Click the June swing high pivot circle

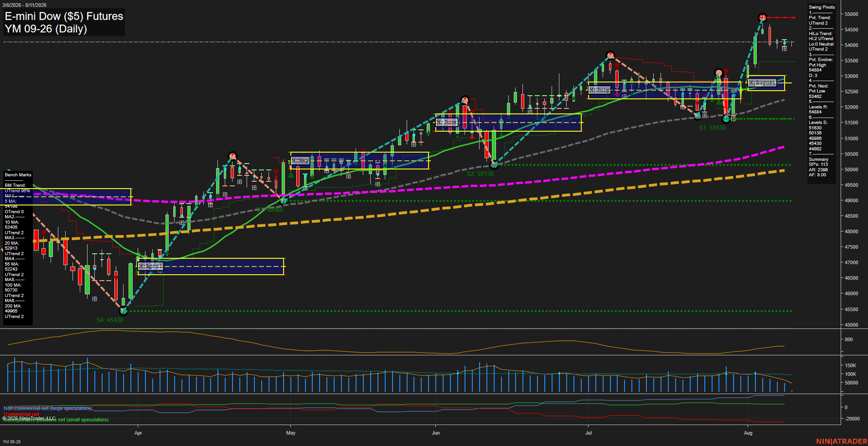pos(465,100)
